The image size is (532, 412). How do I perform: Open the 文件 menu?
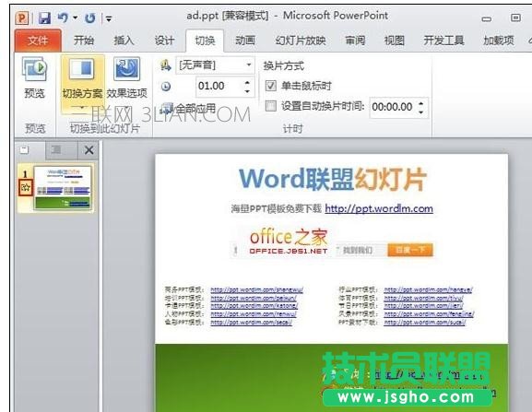click(x=38, y=41)
